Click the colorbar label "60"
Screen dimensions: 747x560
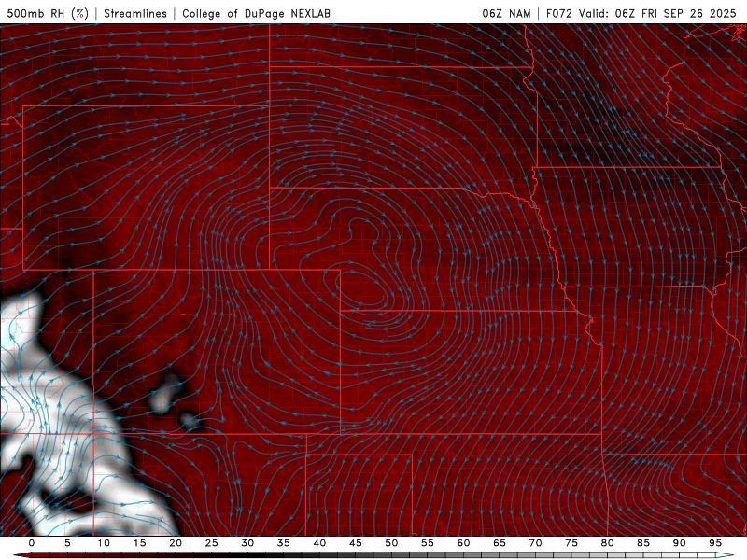click(463, 543)
